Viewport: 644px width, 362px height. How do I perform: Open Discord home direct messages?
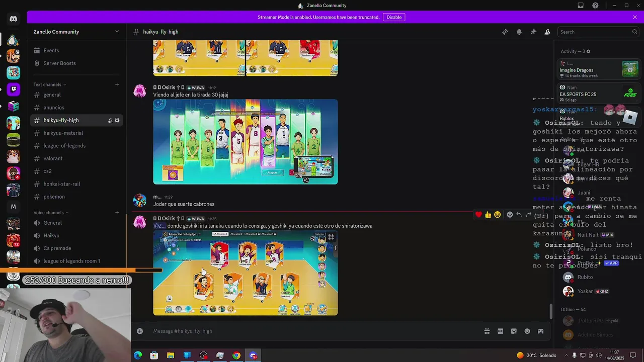[x=13, y=19]
